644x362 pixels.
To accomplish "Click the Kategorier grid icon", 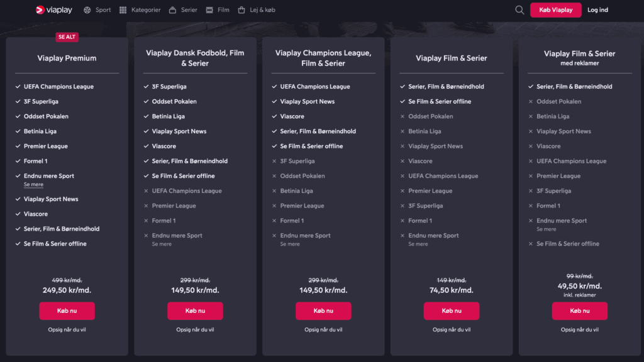I will tap(123, 10).
